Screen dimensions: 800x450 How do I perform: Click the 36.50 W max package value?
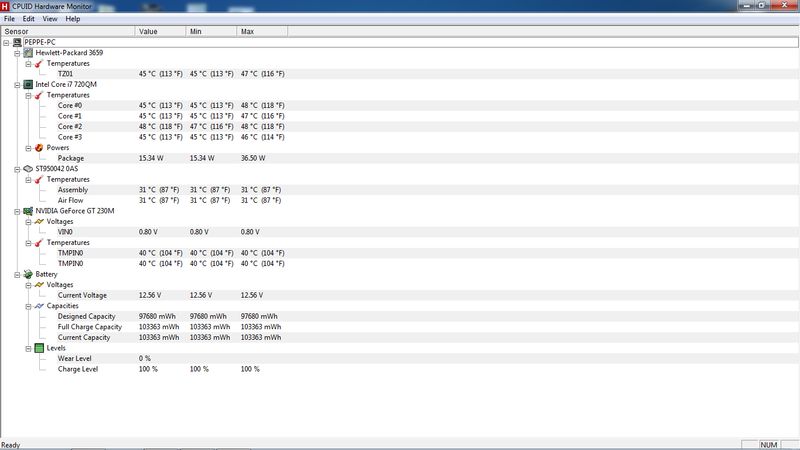253,158
